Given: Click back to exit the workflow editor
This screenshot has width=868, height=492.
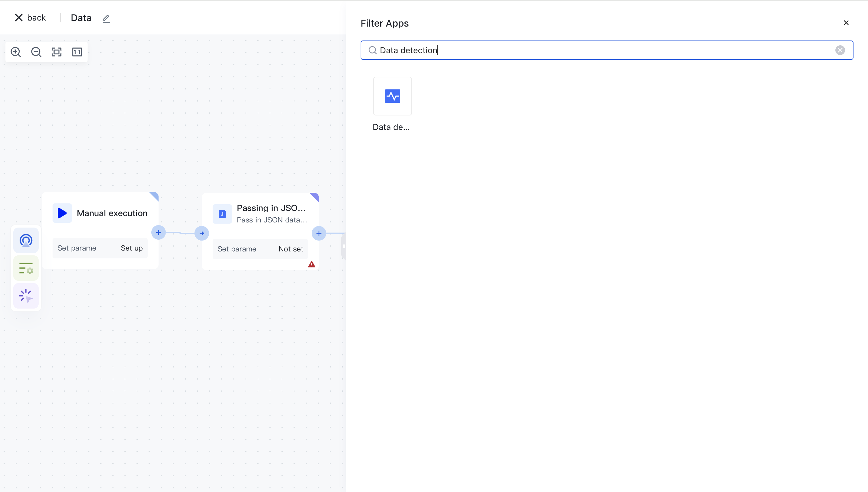Looking at the screenshot, I should pyautogui.click(x=30, y=17).
